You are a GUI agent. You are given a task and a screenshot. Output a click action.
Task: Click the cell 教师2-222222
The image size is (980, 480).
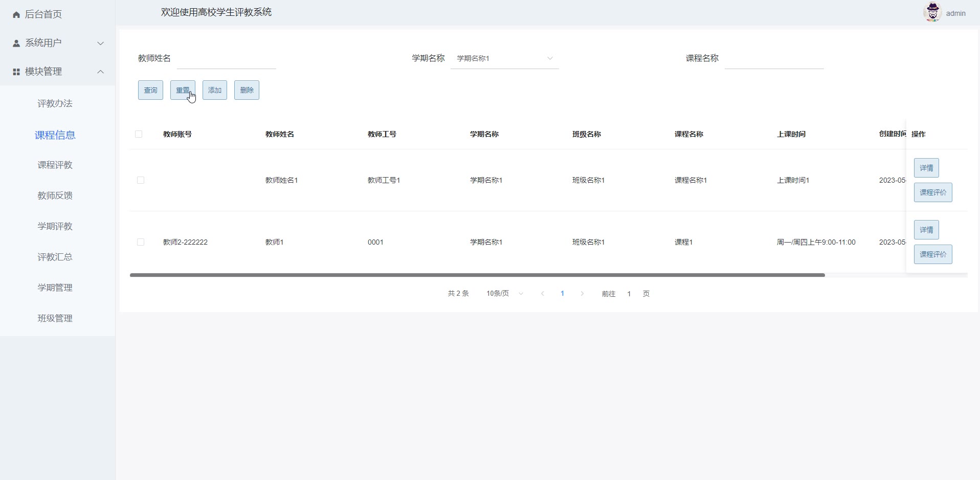185,242
